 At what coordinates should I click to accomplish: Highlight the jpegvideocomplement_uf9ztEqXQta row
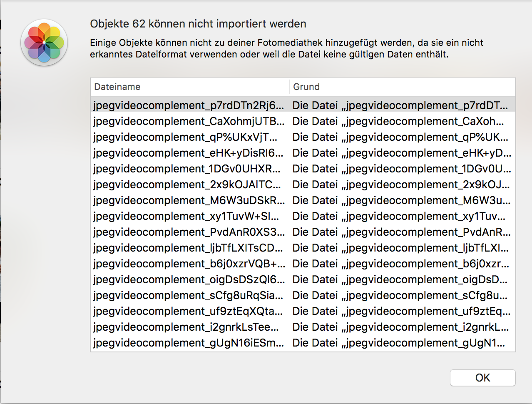[188, 311]
